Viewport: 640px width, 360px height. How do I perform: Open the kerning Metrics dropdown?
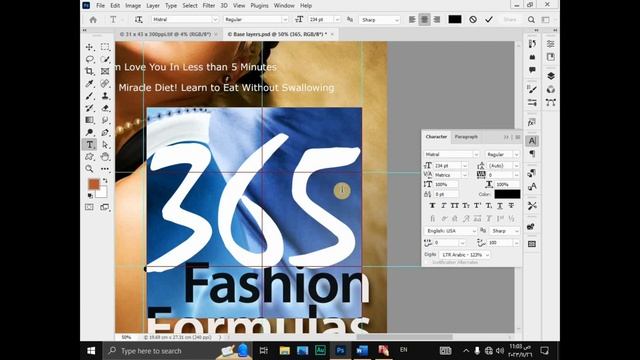pos(465,175)
